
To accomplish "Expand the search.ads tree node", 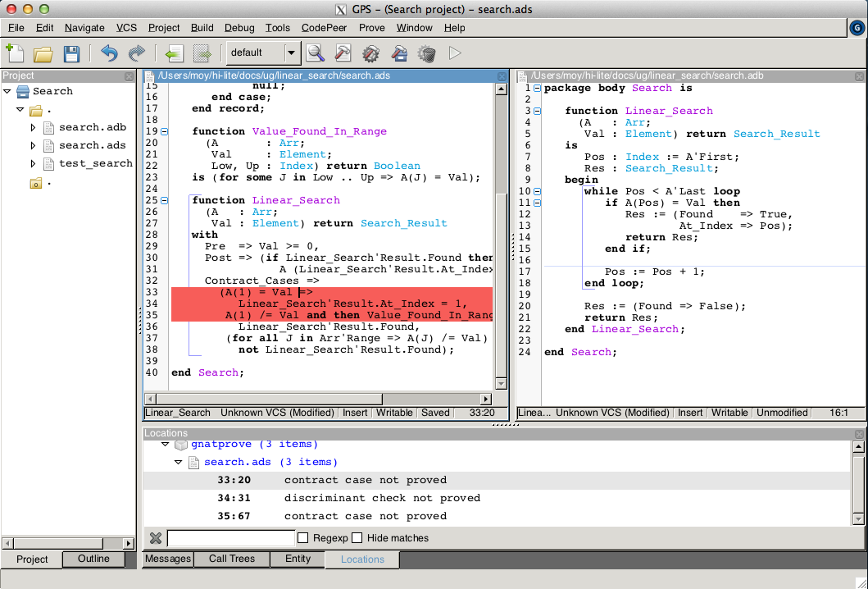I will (34, 146).
